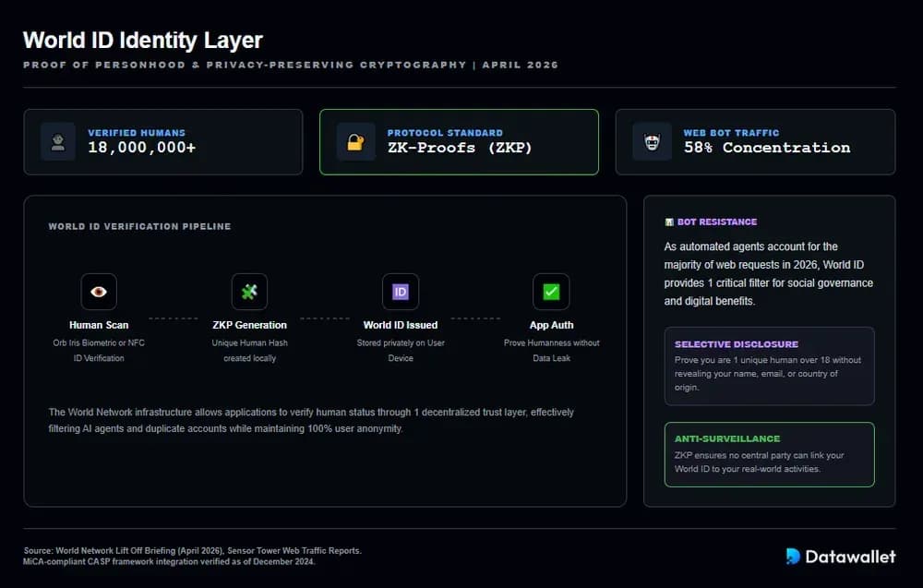
Task: Click the 58% Concentration statistic
Action: (767, 148)
